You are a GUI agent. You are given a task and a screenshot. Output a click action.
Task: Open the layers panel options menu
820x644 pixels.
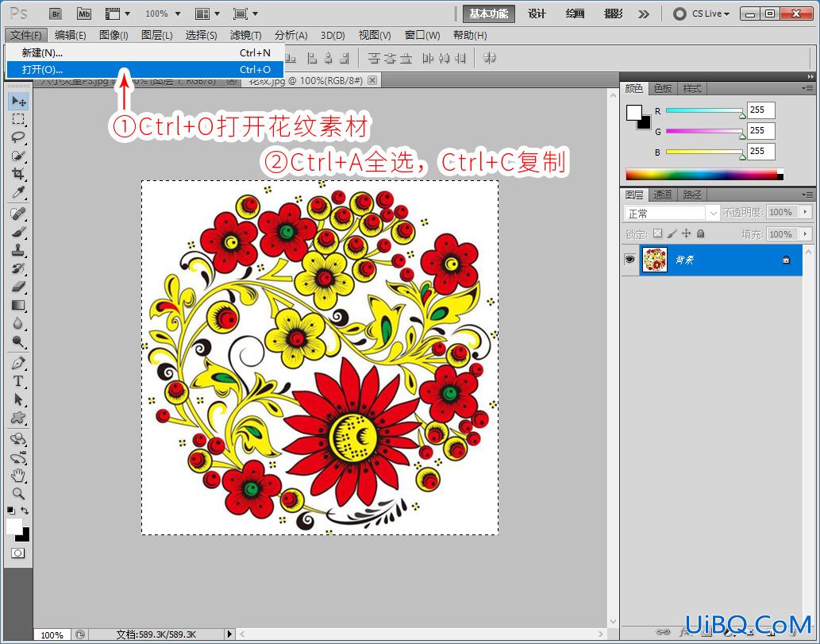tap(808, 195)
